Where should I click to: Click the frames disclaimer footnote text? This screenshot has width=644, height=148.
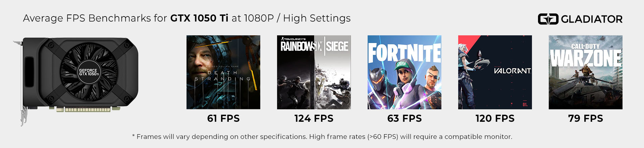pos(322,137)
